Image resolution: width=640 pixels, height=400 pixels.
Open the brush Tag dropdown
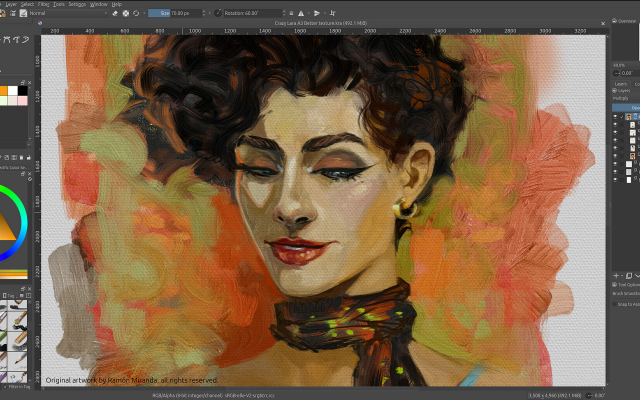11,296
